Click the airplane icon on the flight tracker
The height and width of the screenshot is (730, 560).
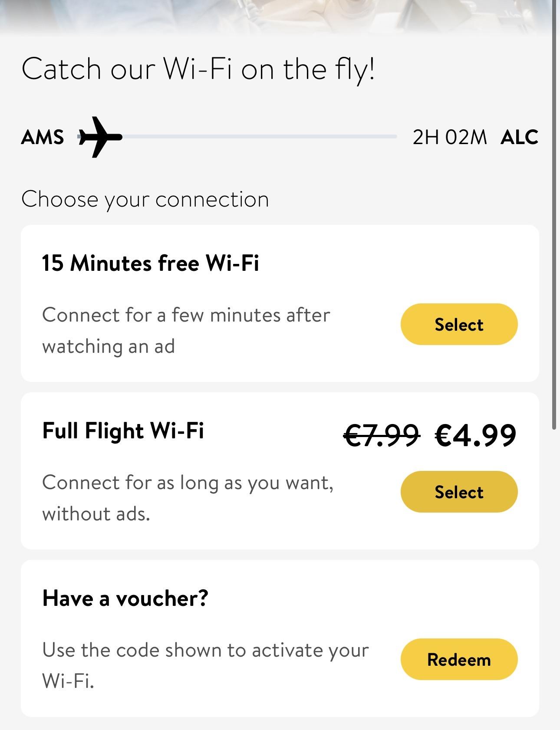[x=99, y=137]
